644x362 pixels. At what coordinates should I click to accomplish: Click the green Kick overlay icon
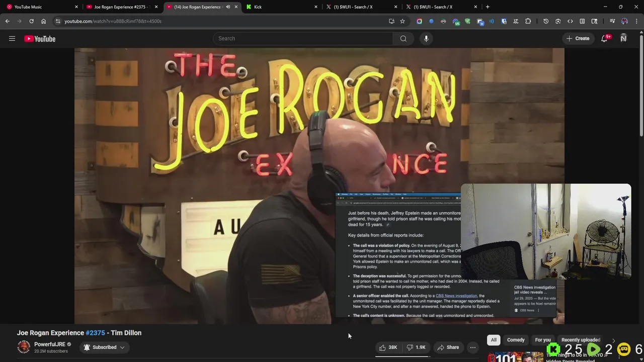click(553, 349)
